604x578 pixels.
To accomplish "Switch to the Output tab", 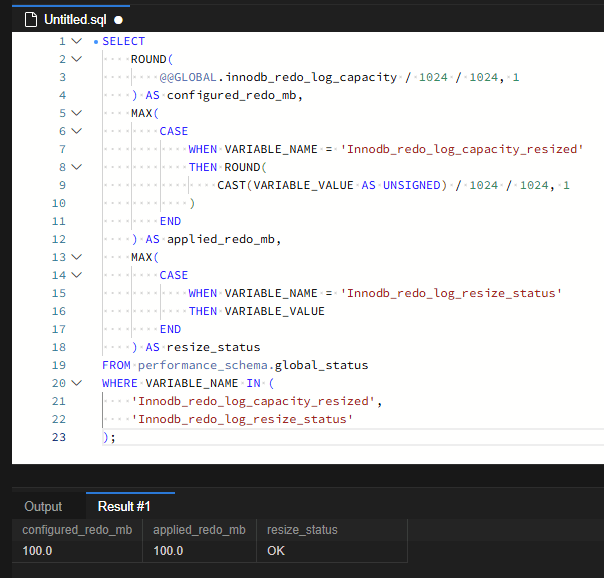I will click(43, 506).
